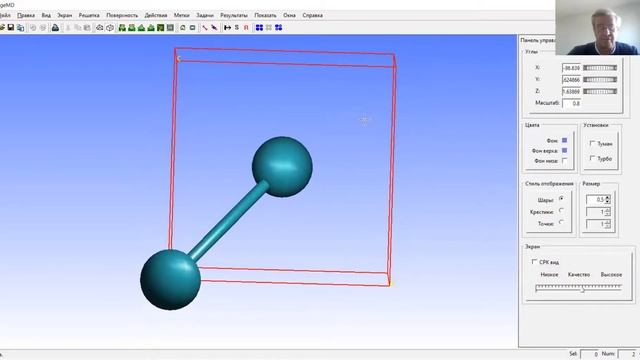Image resolution: width=640 pixels, height=360 pixels.
Task: Open the Результаты menu
Action: pyautogui.click(x=234, y=15)
